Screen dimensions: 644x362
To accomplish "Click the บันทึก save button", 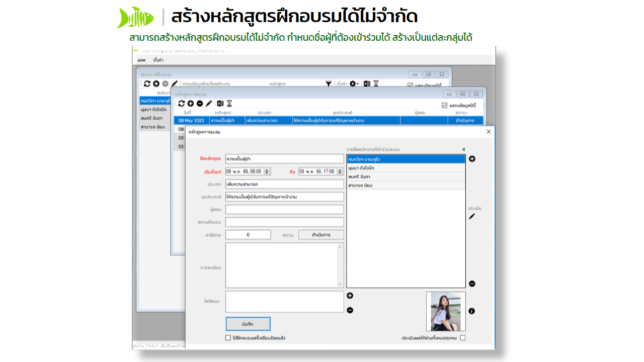I will point(248,324).
